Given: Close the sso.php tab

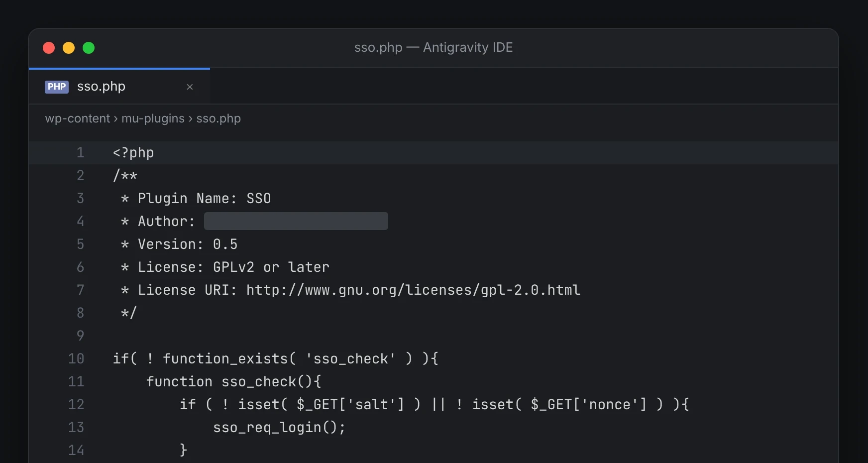Looking at the screenshot, I should point(190,87).
